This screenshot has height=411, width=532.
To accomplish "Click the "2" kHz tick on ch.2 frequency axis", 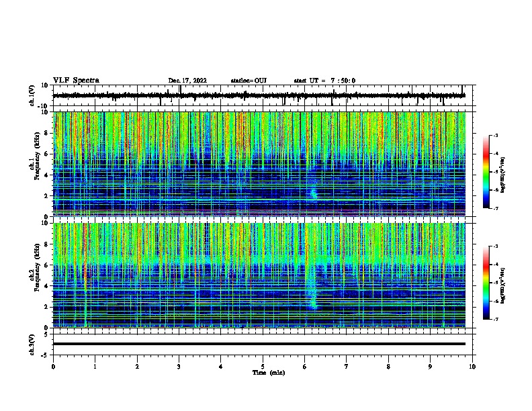I will tap(47, 307).
